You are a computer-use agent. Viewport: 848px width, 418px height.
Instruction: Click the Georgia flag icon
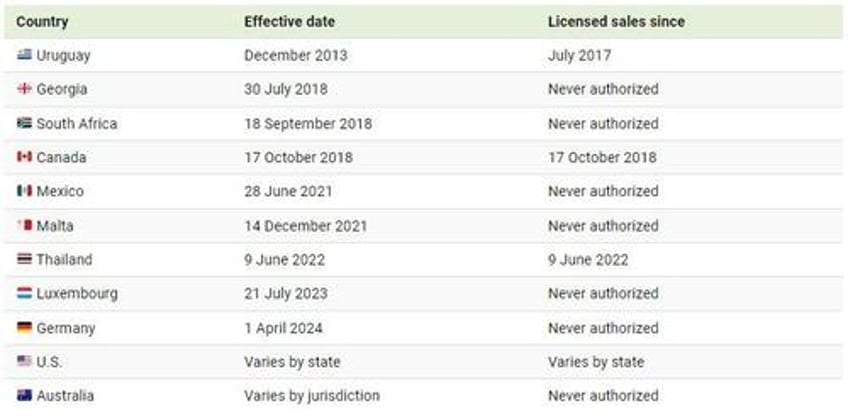(24, 89)
